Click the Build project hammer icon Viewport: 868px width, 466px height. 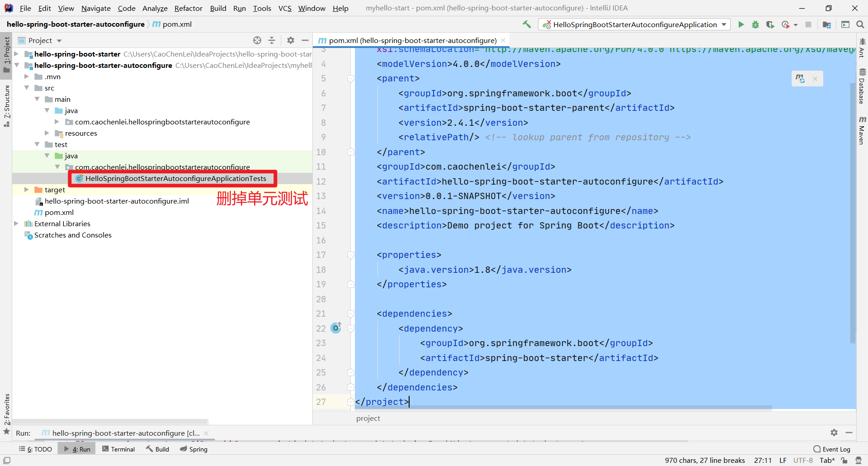[x=527, y=24]
